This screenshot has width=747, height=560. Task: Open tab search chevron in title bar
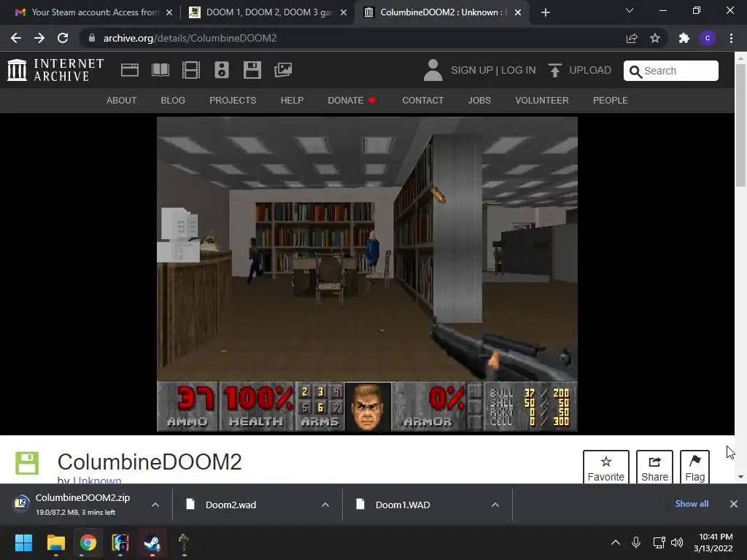pyautogui.click(x=630, y=10)
